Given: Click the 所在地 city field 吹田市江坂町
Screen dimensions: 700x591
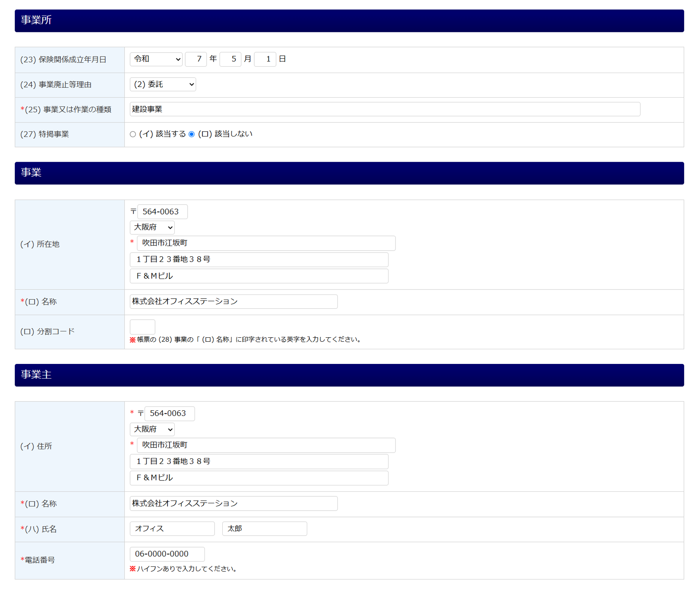Looking at the screenshot, I should [x=266, y=243].
